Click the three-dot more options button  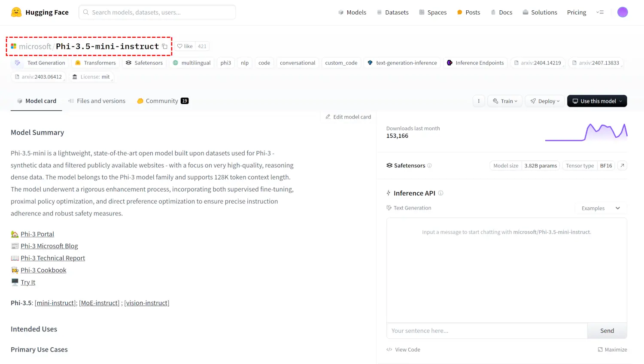pyautogui.click(x=479, y=101)
